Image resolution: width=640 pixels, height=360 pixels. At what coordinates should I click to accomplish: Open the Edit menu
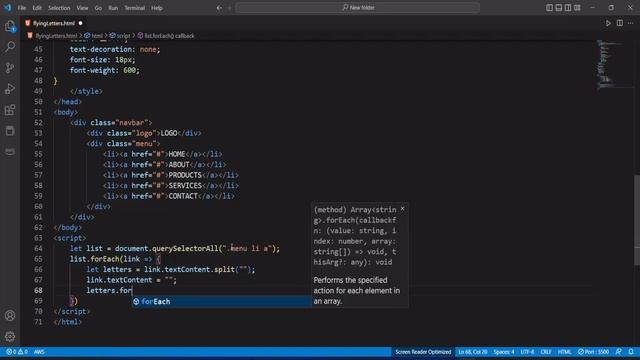[x=37, y=8]
